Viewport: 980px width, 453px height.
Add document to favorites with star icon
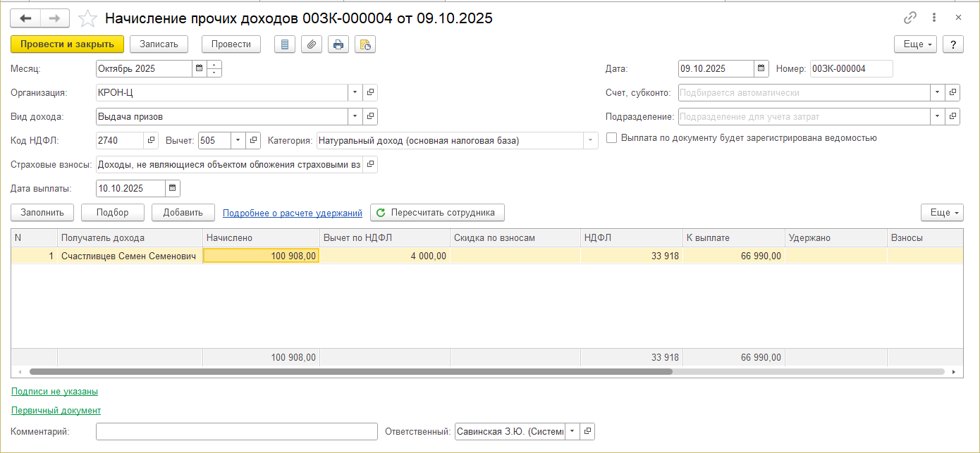87,18
